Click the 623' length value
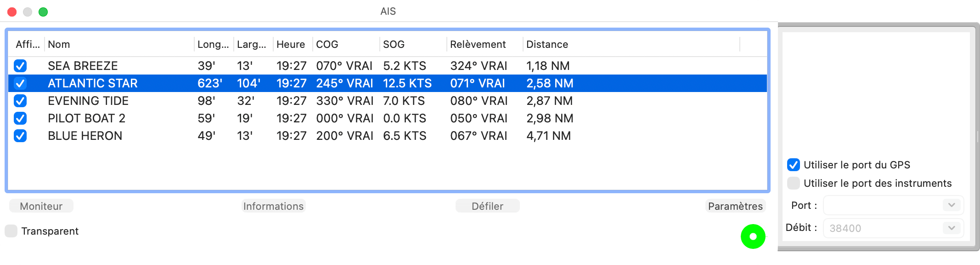The image size is (980, 265). click(x=210, y=83)
